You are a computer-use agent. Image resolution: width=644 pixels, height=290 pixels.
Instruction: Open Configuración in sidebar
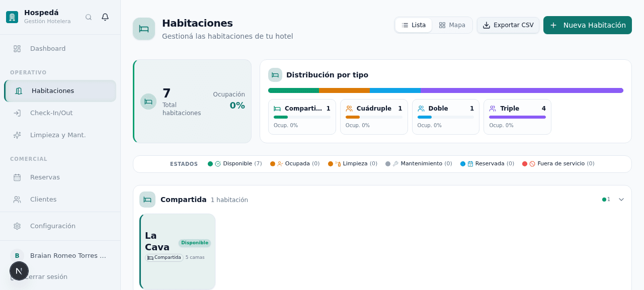[60, 226]
